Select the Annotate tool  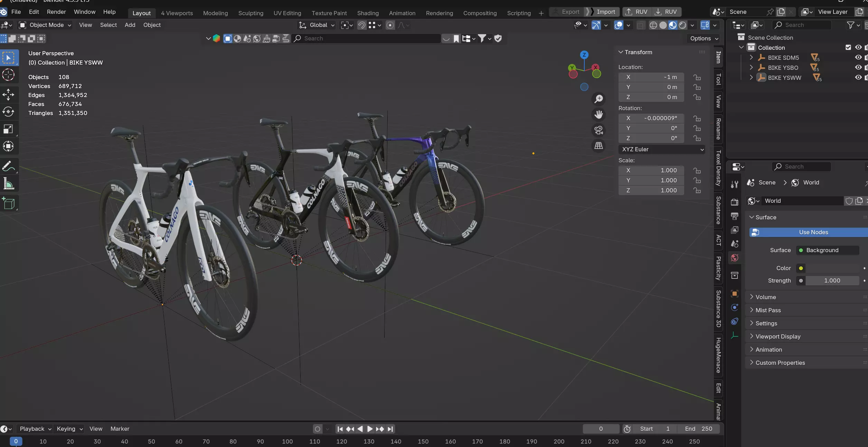8,166
